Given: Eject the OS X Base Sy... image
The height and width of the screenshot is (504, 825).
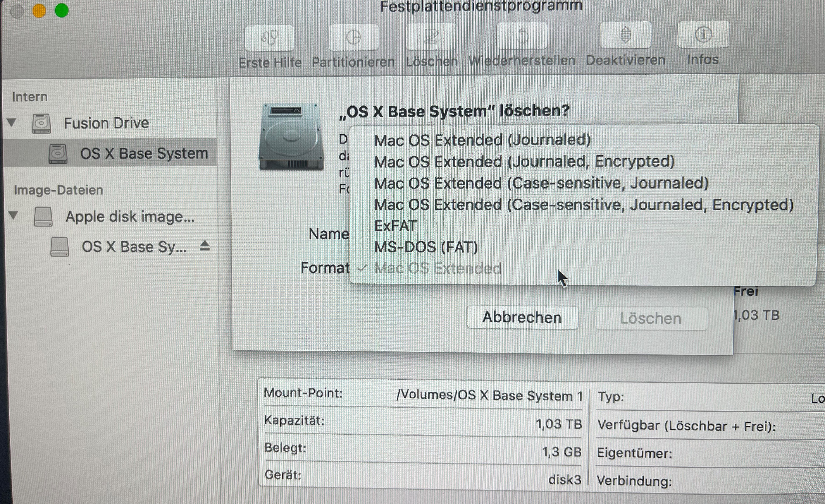Looking at the screenshot, I should point(205,246).
